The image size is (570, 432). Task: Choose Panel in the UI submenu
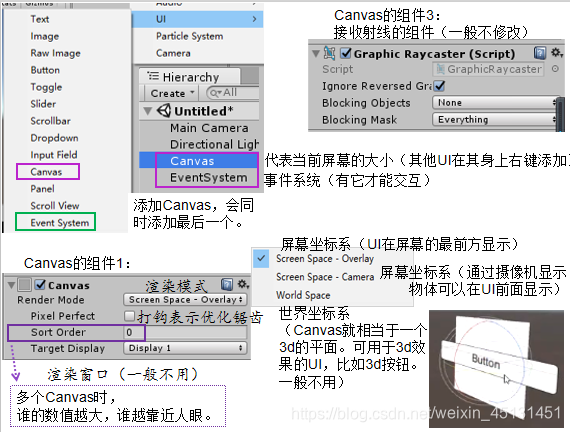(43, 189)
